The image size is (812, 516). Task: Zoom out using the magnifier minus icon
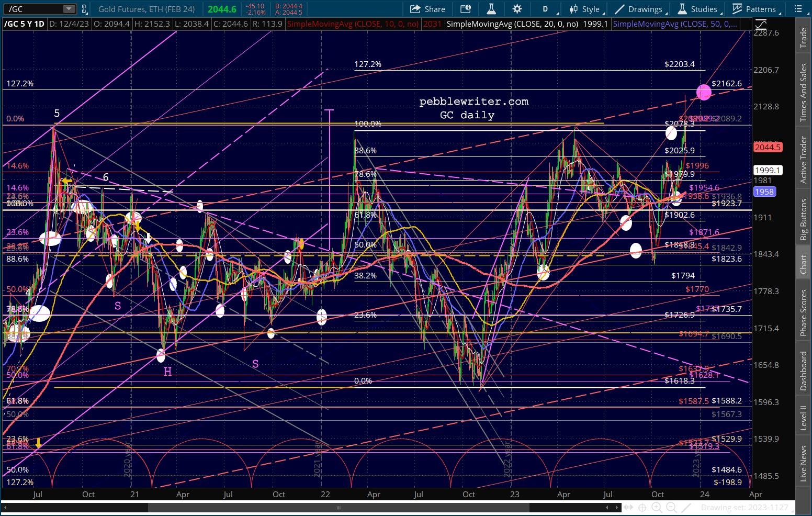(x=671, y=507)
